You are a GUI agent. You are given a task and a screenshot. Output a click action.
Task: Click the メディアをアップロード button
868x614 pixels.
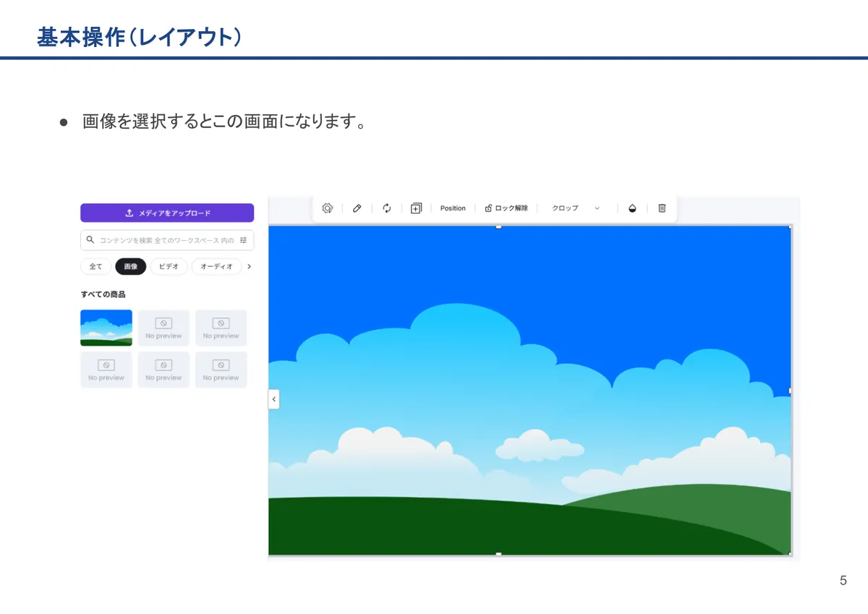point(167,213)
